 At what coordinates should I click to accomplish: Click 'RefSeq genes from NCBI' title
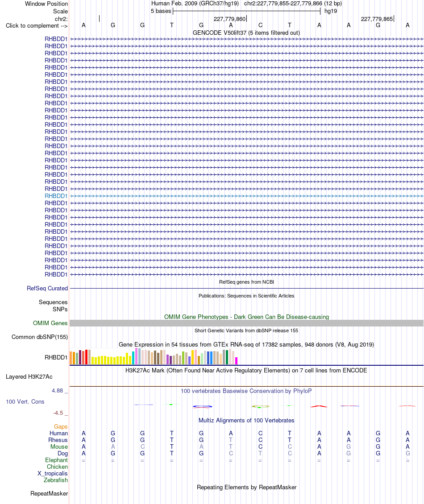click(246, 282)
